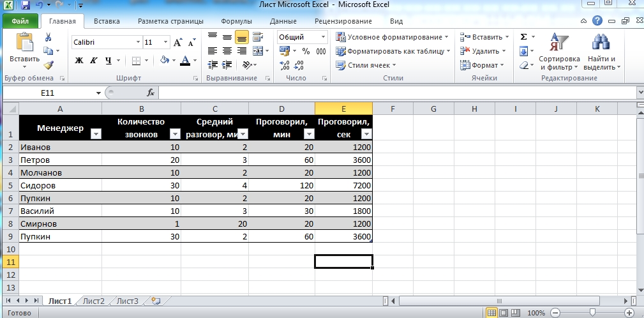Click the Format Painter brush icon

coord(49,64)
